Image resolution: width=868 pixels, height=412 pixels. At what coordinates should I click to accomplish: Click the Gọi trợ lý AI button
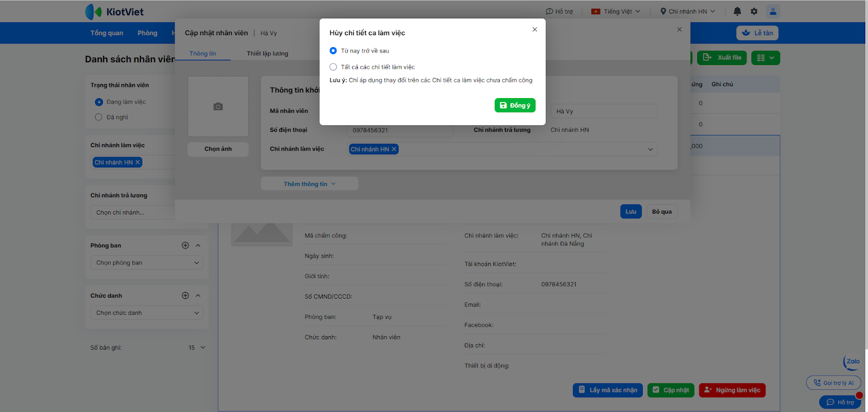point(833,383)
